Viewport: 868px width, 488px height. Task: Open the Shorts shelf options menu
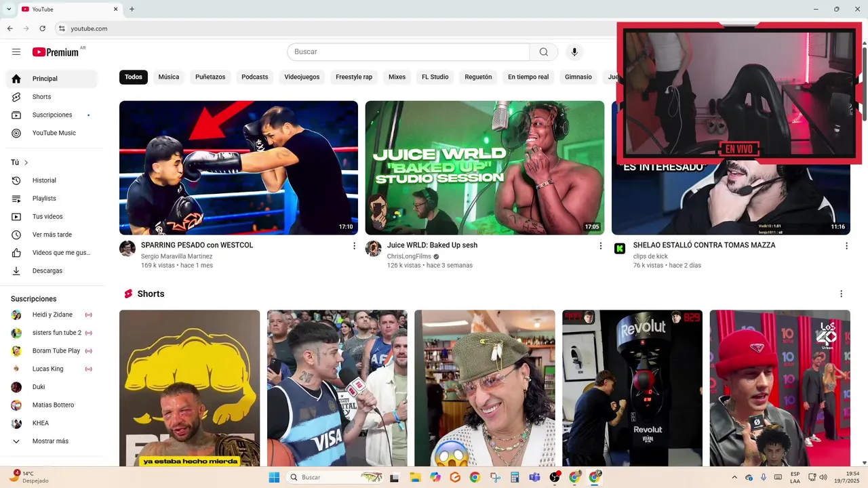point(841,294)
